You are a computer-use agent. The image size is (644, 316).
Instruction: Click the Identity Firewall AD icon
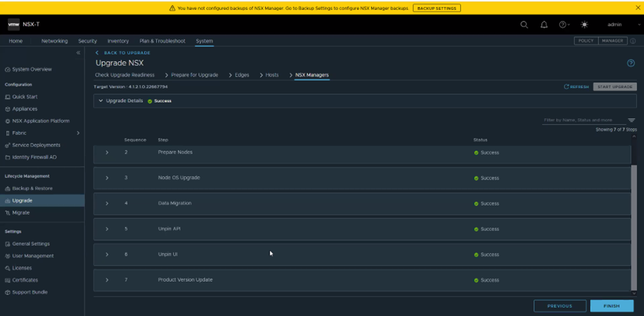point(7,158)
